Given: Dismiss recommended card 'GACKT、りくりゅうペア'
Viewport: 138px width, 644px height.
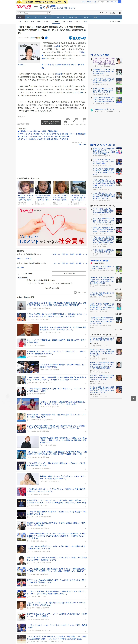Looking at the screenshot, I should coord(33,204).
